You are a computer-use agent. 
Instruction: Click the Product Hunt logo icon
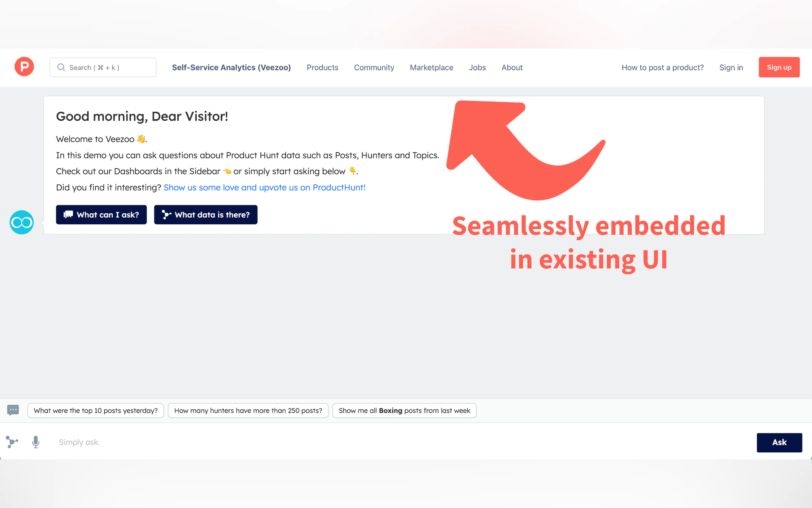(x=24, y=67)
